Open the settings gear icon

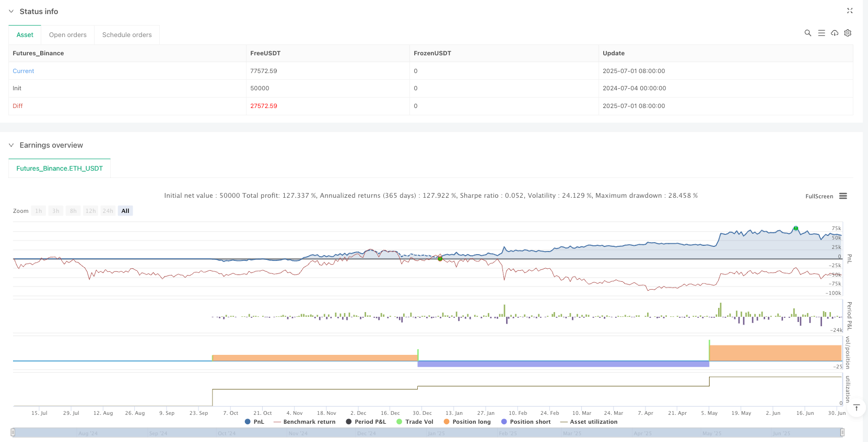[848, 33]
